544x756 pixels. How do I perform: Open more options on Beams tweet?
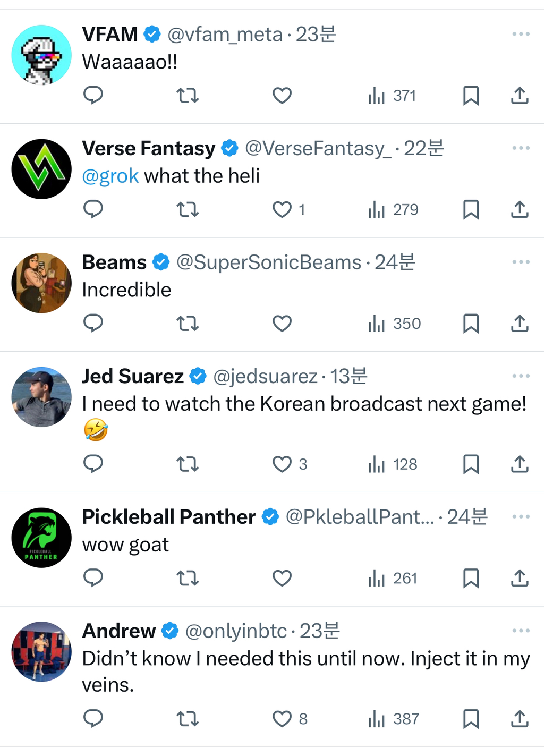[x=521, y=262]
